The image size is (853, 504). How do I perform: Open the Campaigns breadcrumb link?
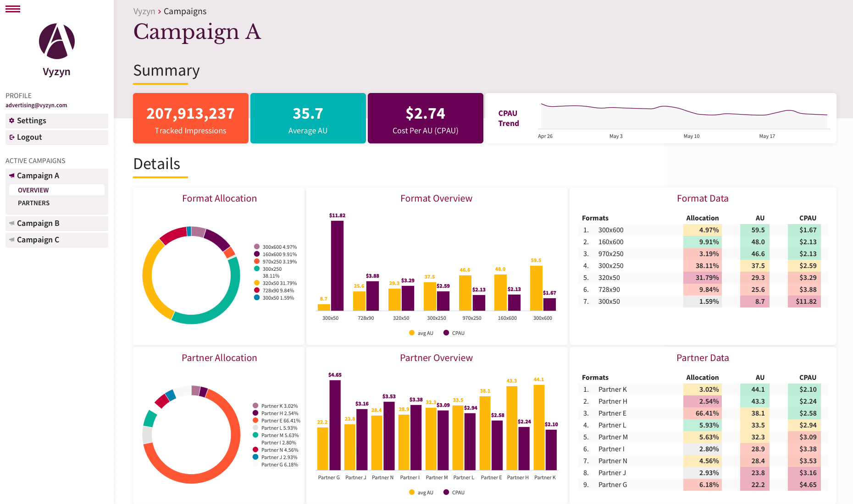[x=185, y=11]
